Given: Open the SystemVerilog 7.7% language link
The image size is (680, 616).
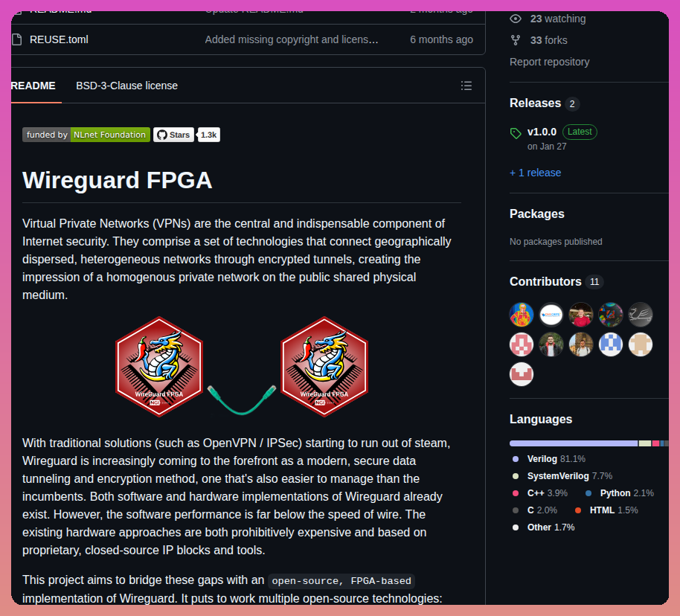Looking at the screenshot, I should 562,476.
